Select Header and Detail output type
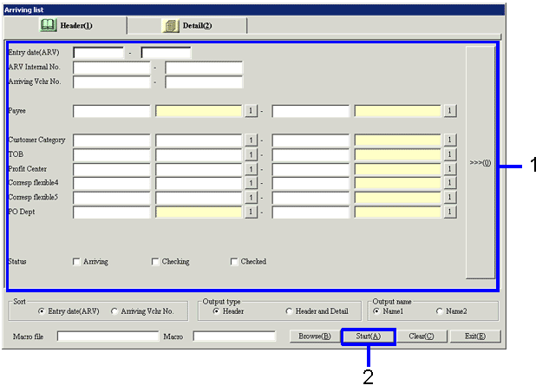Viewport: 549px width, 392px height. (x=289, y=311)
